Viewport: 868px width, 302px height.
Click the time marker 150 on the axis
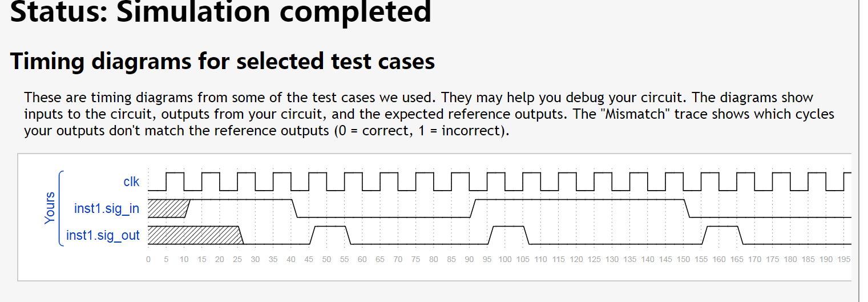[x=684, y=259]
